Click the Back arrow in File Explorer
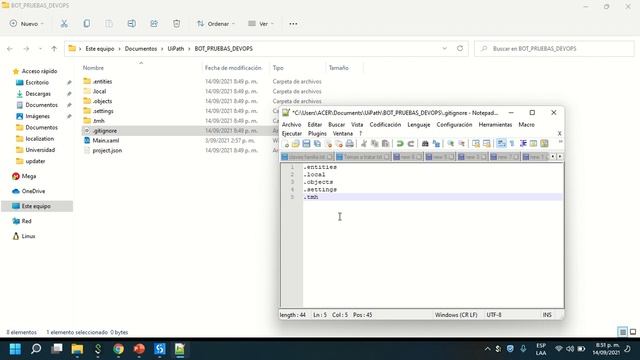 click(10, 49)
